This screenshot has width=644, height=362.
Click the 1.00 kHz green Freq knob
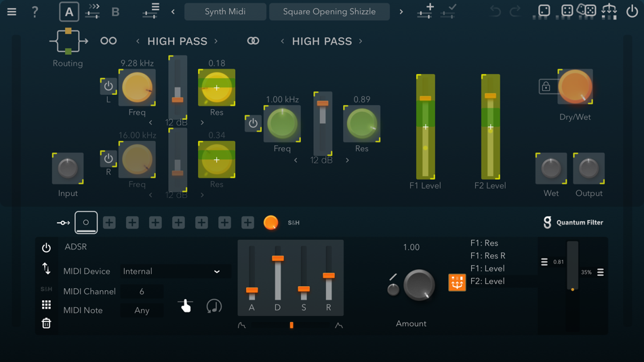pos(282,123)
